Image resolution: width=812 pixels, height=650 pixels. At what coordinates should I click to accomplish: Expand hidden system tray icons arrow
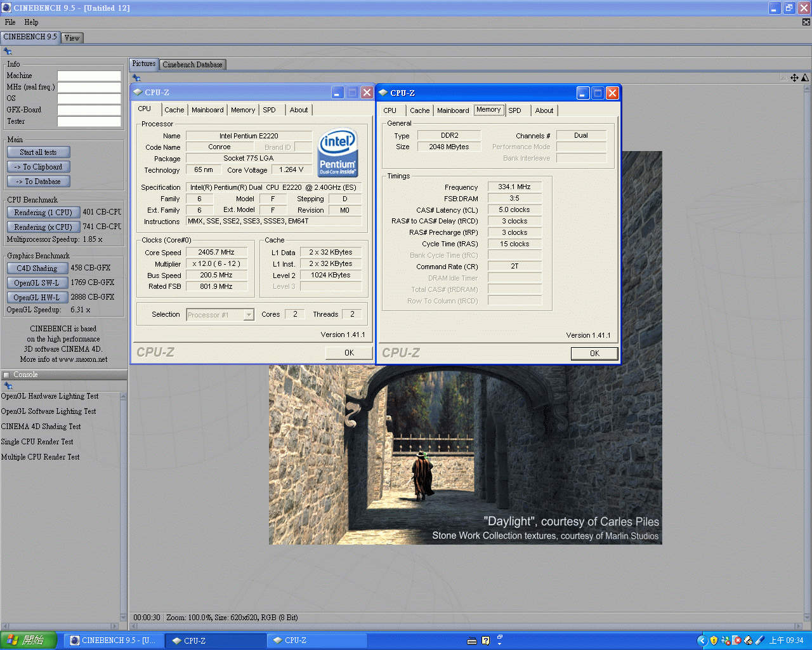point(702,640)
